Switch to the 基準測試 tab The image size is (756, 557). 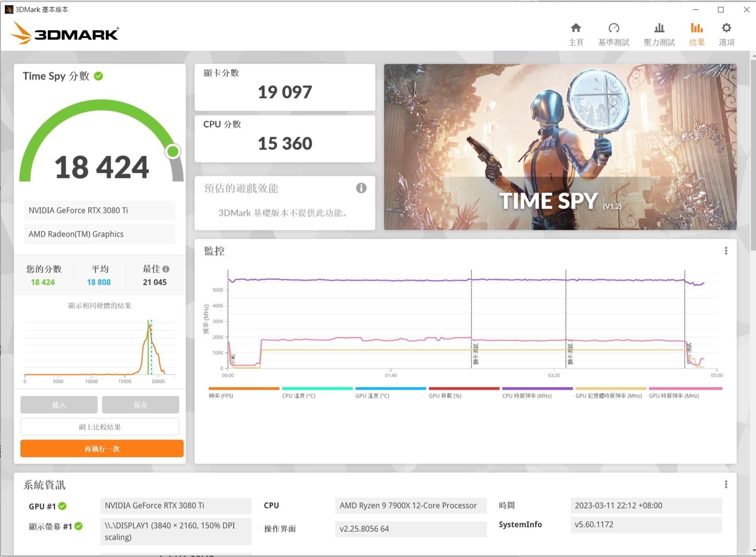click(x=613, y=33)
